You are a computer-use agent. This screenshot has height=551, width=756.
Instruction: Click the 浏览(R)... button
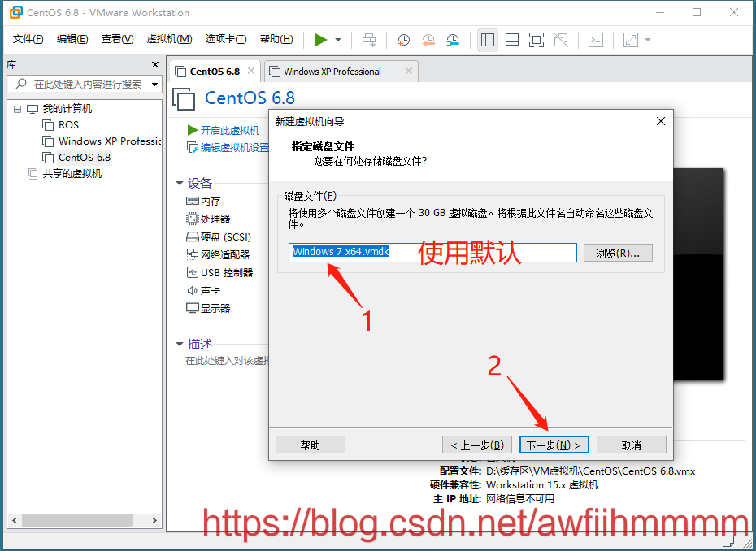(618, 253)
